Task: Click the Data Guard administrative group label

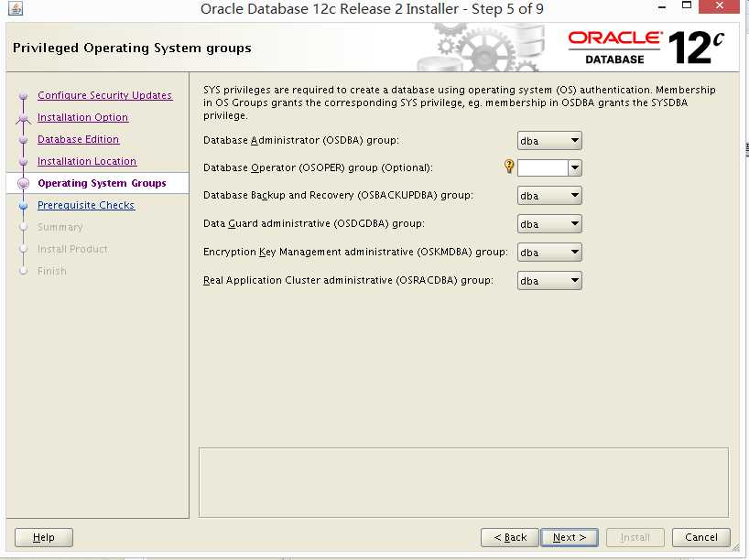Action: point(314,223)
